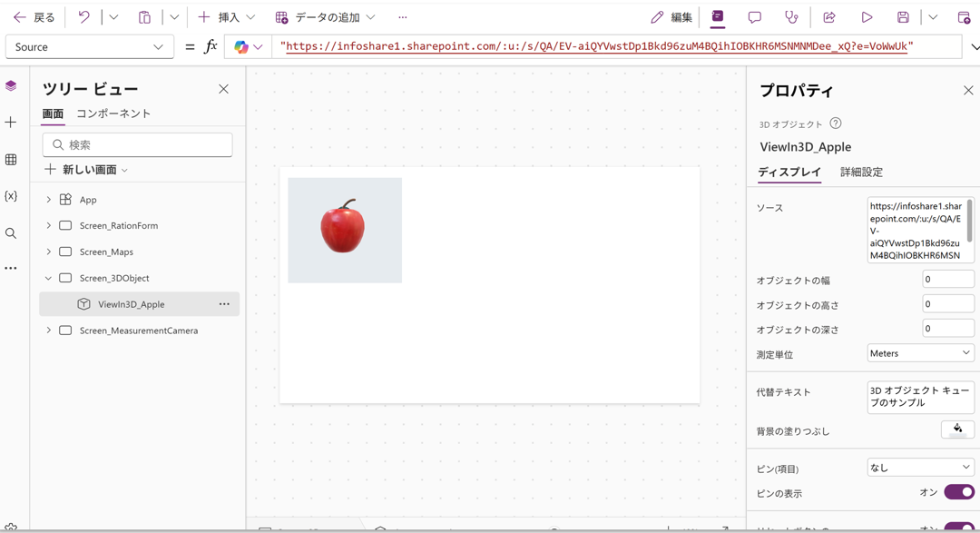The height and width of the screenshot is (533, 980).
Task: Open the 測定単位 Meters dropdown
Action: point(920,353)
